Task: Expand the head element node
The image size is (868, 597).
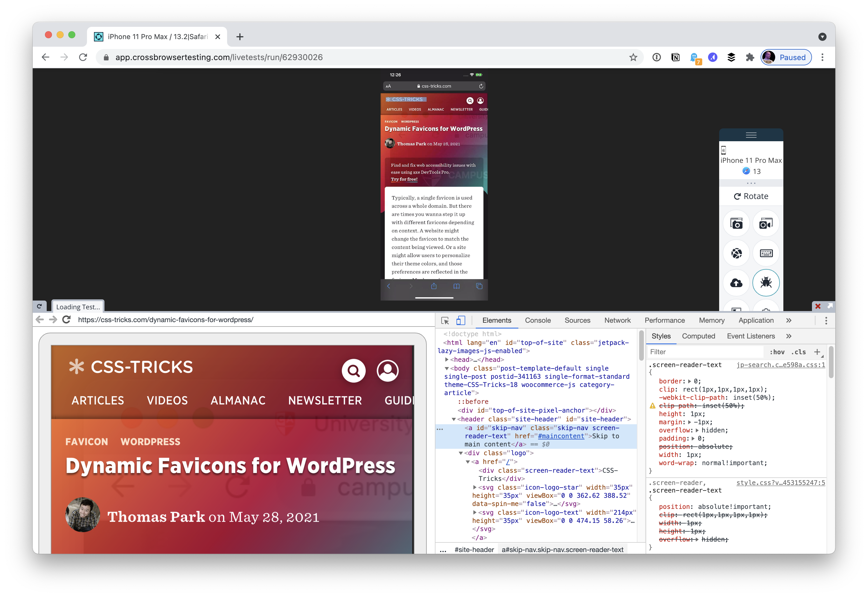Action: (x=447, y=359)
